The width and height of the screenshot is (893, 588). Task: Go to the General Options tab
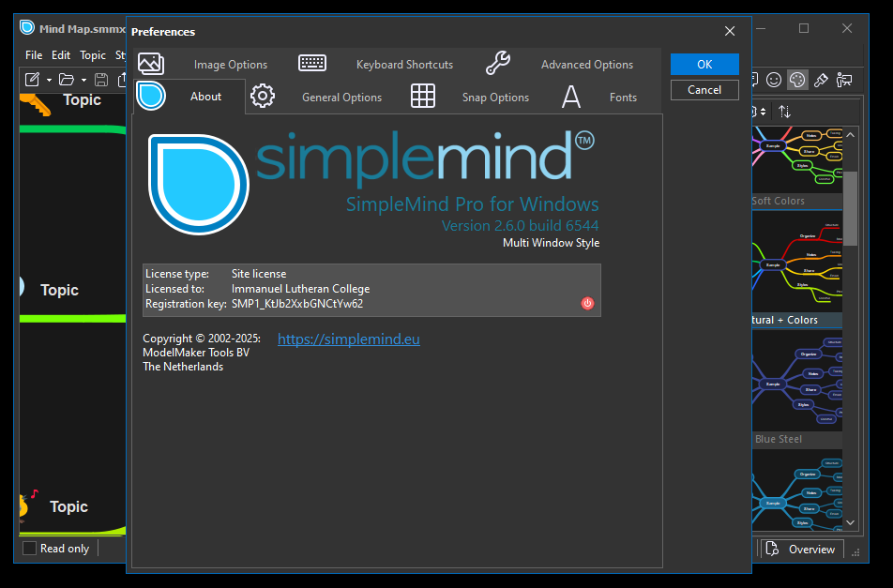coord(317,97)
